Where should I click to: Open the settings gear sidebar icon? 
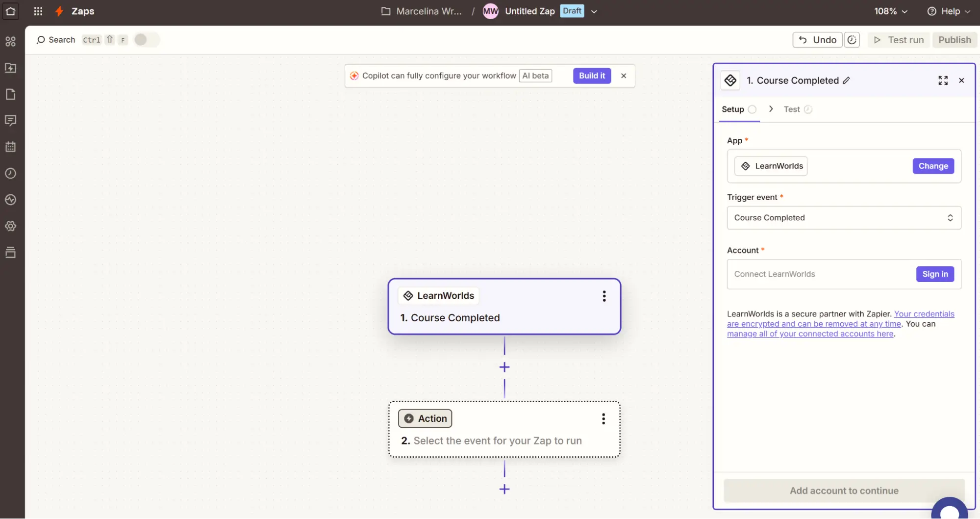[10, 226]
